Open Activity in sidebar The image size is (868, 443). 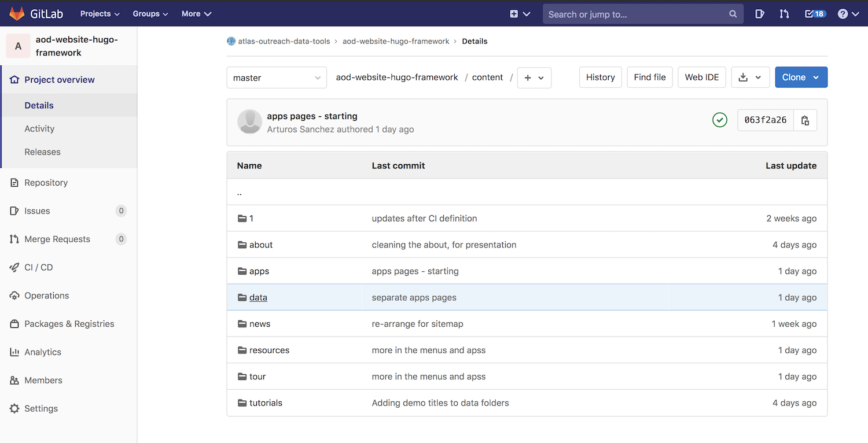39,129
